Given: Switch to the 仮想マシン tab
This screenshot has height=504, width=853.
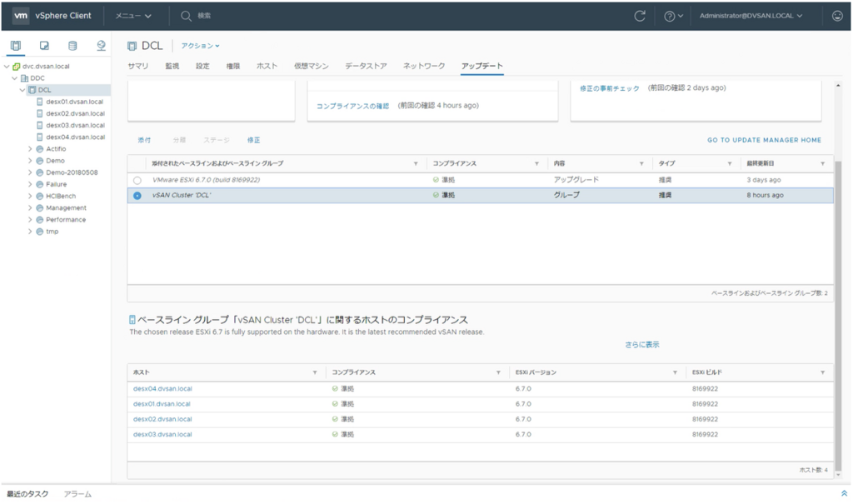Looking at the screenshot, I should tap(312, 66).
